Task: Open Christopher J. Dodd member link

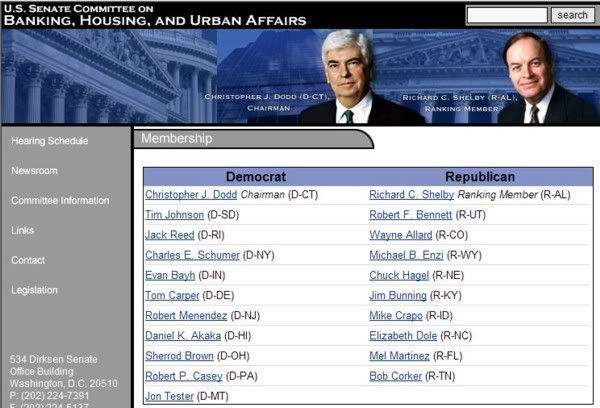Action: click(x=191, y=195)
